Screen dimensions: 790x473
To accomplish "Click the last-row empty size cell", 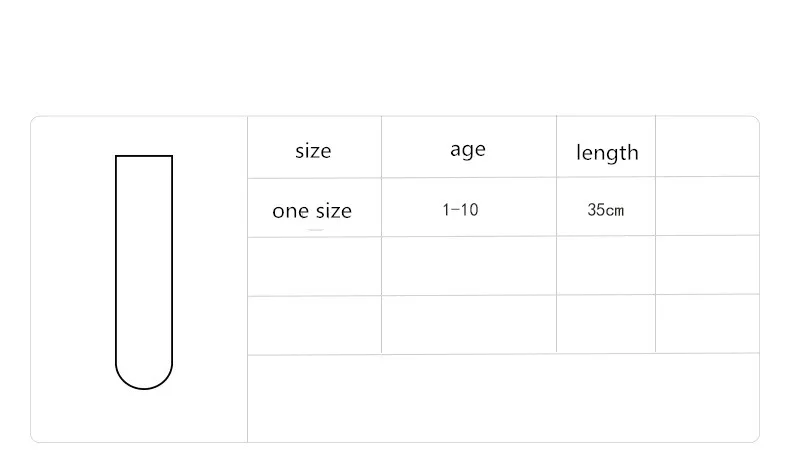I will 314,325.
